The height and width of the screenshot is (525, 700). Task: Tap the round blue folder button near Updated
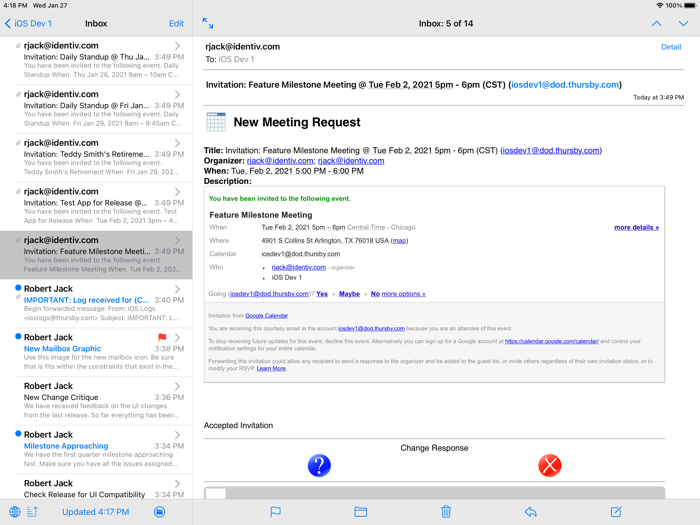[x=159, y=512]
